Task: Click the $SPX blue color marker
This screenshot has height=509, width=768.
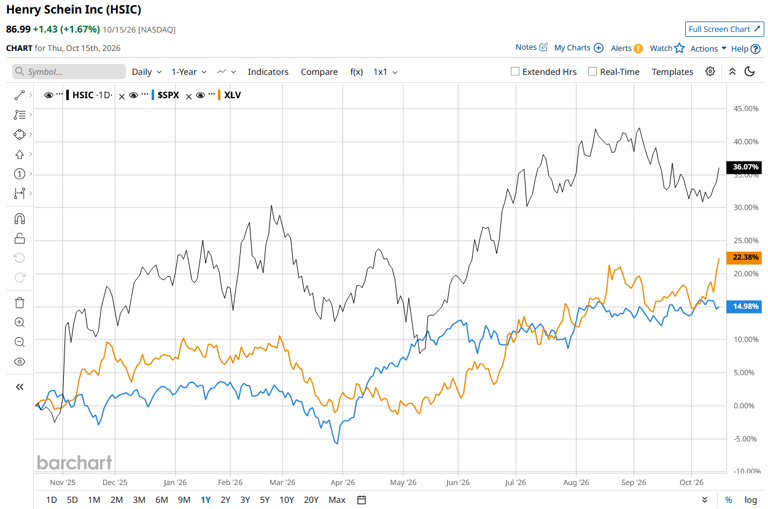Action: (153, 95)
